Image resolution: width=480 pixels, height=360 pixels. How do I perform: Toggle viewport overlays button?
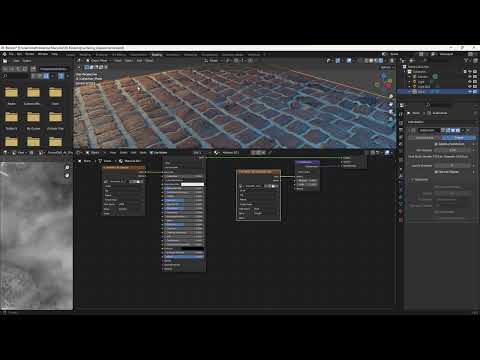[x=349, y=61]
